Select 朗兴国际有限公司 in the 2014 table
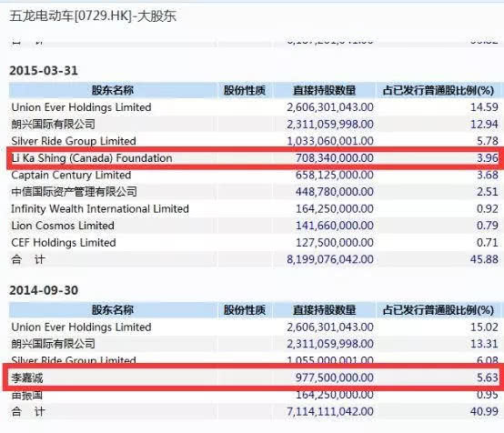Viewport: 504px width, 433px height. point(54,344)
